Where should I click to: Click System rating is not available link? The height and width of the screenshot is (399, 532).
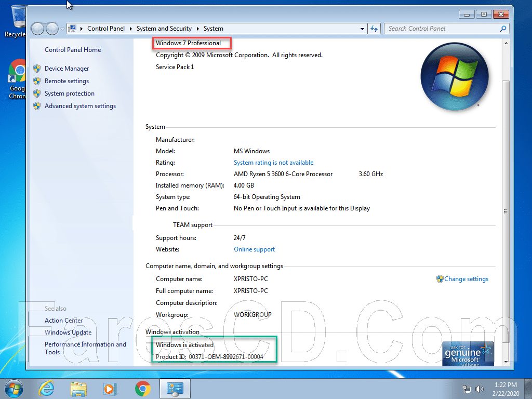[x=273, y=163]
